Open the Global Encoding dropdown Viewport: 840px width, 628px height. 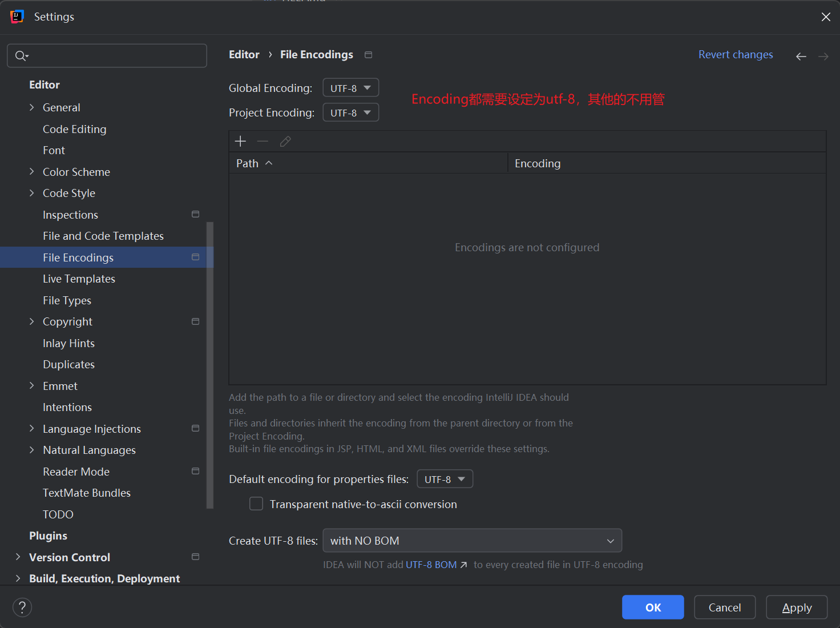tap(350, 88)
